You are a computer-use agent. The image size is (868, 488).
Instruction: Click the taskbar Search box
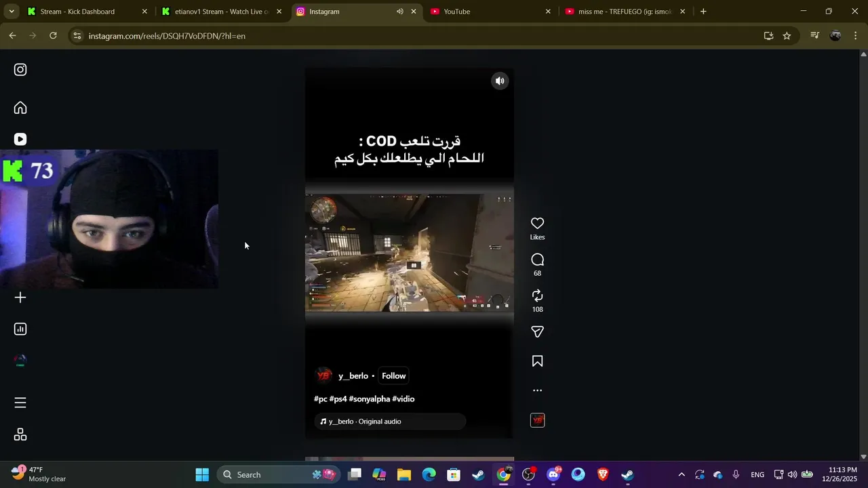(x=279, y=474)
